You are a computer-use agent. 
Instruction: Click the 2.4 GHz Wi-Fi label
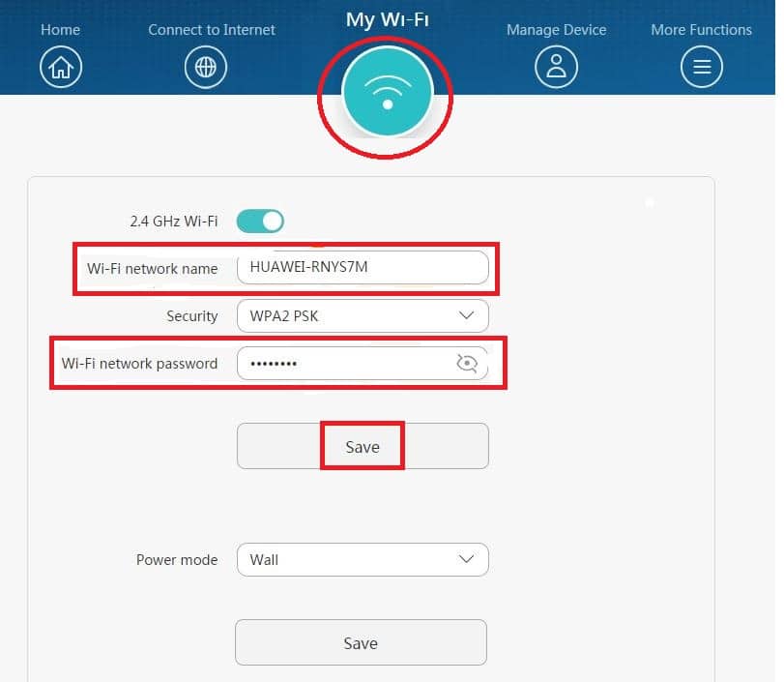point(174,222)
